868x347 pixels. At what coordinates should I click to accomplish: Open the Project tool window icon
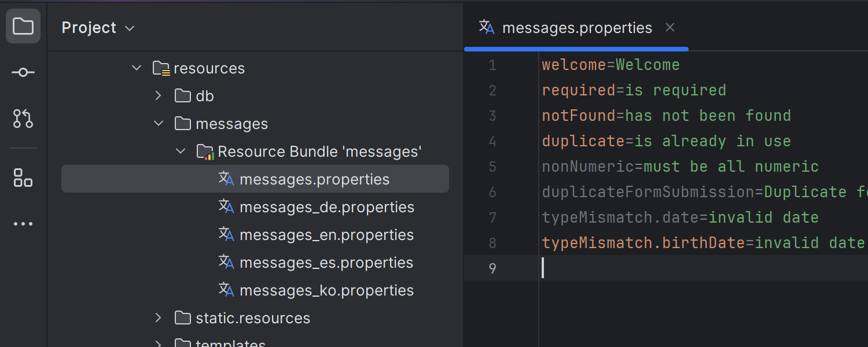(23, 25)
